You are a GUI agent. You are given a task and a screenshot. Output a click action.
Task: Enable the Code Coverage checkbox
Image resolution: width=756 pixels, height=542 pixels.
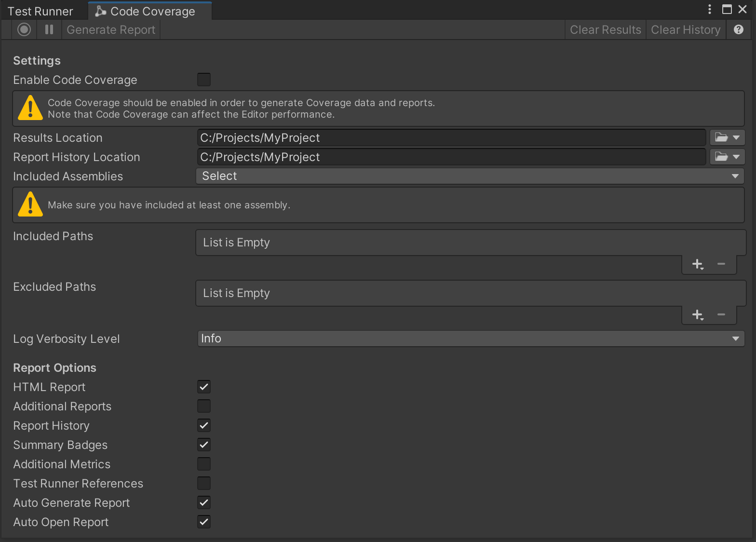204,80
